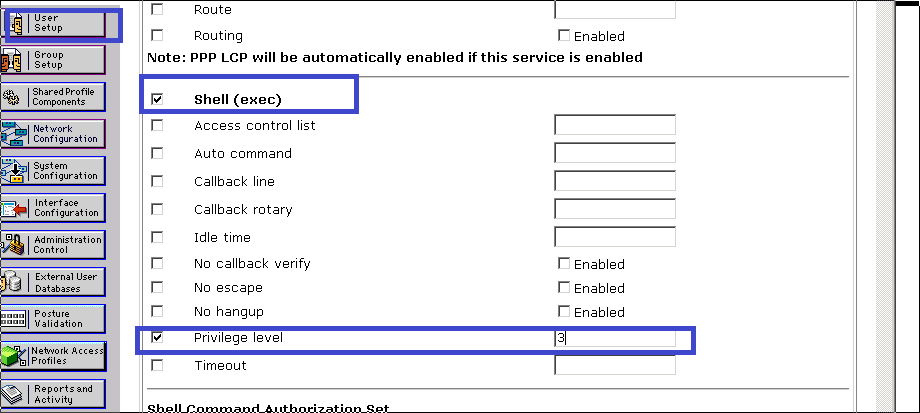Click the Idle time input field
Screen dimensions: 920x413
coord(615,237)
